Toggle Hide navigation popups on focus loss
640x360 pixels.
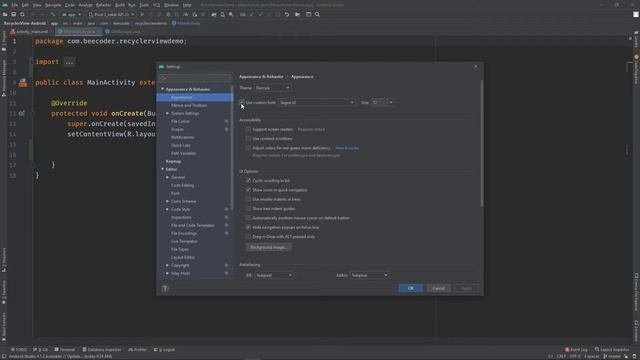coord(248,227)
